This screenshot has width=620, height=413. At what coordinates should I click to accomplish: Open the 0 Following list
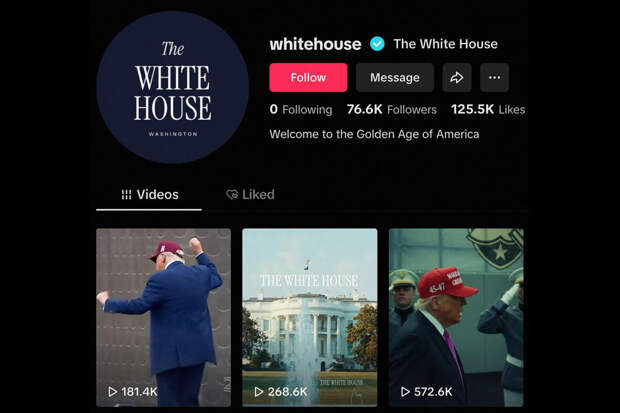(x=301, y=110)
